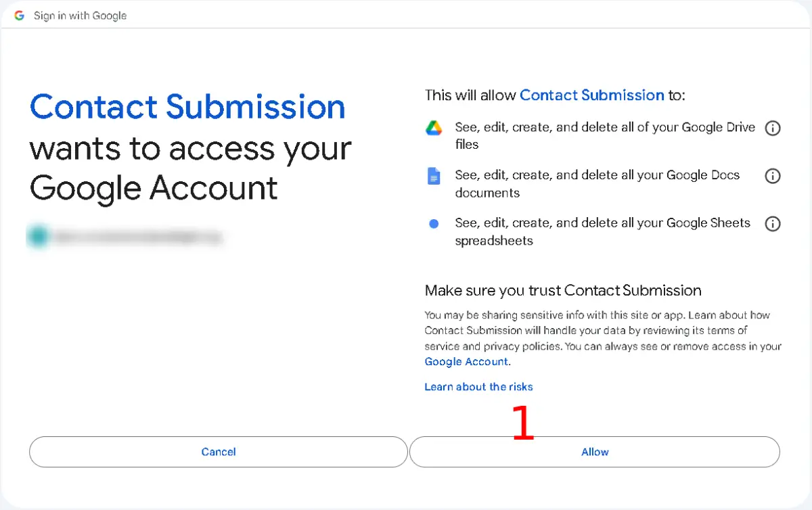This screenshot has width=812, height=510.
Task: Click the Google G logo in header
Action: 20,16
